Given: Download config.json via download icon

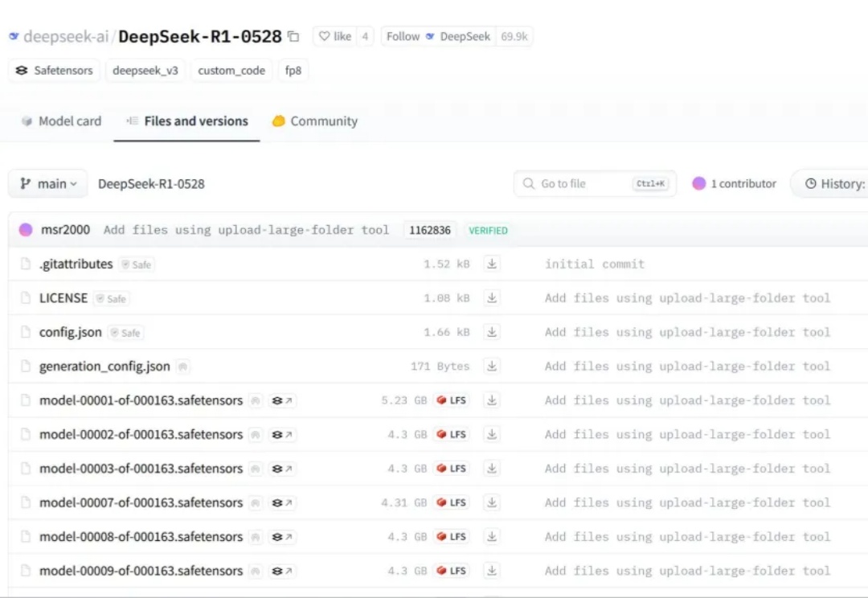Looking at the screenshot, I should (492, 332).
